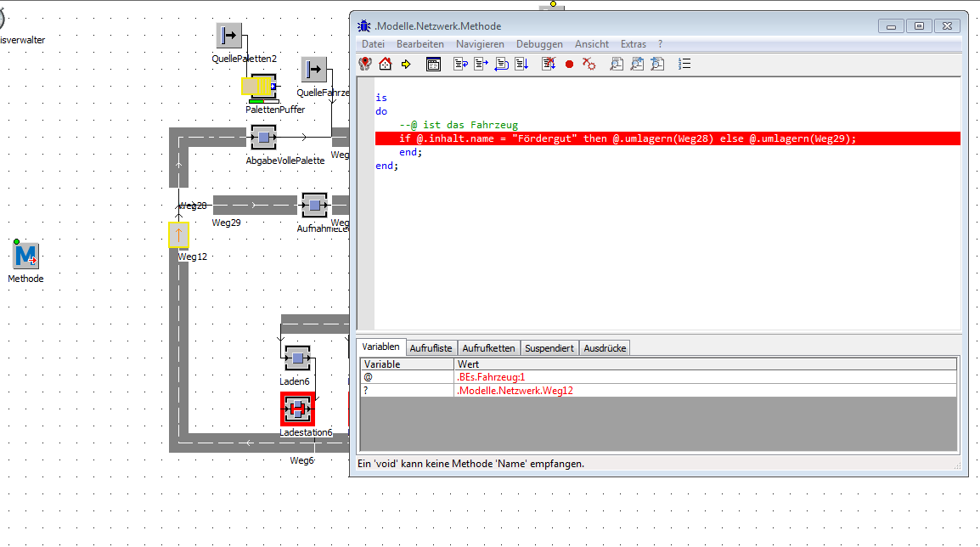Image resolution: width=980 pixels, height=547 pixels.
Task: Select the ? variable row cell
Action: 407,390
